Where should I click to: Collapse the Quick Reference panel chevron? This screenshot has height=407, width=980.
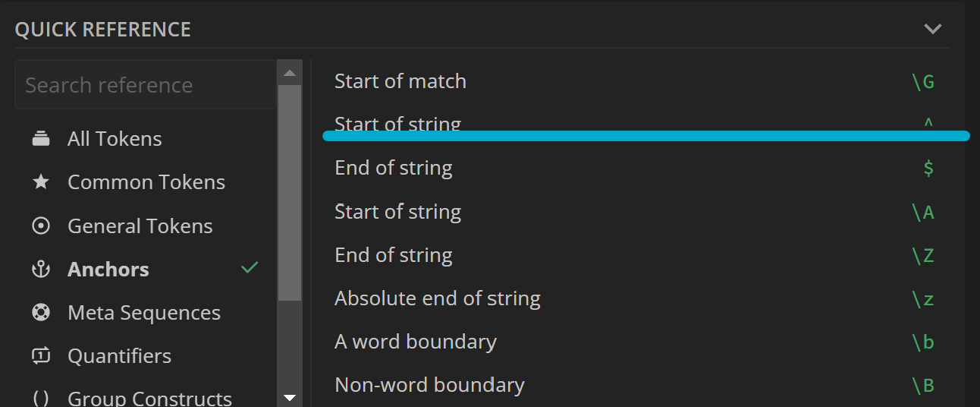932,29
